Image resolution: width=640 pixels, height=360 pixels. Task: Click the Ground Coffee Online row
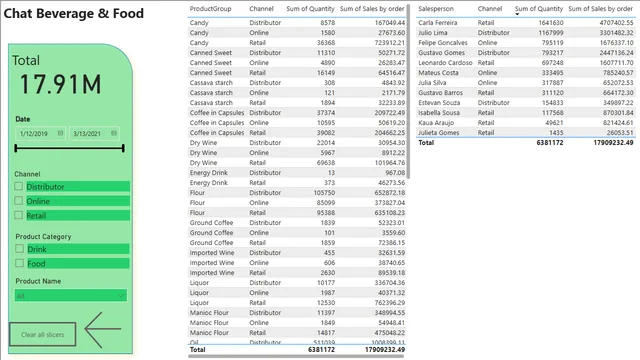297,233
